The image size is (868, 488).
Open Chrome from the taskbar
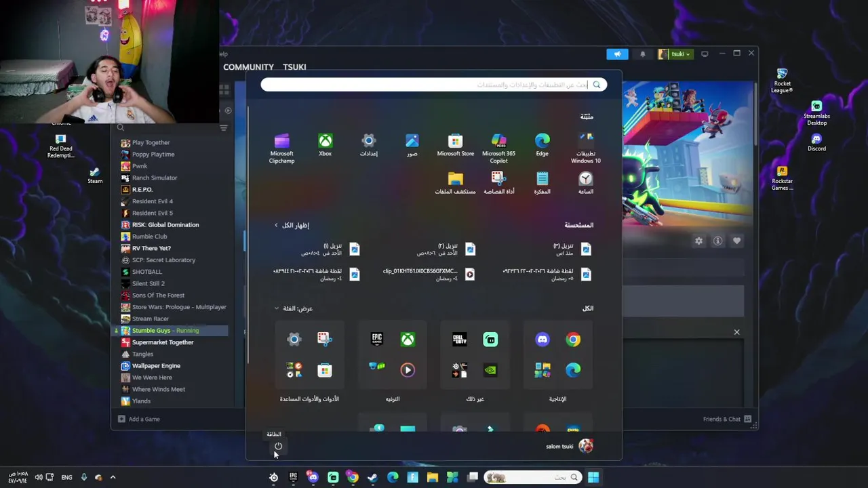[353, 477]
